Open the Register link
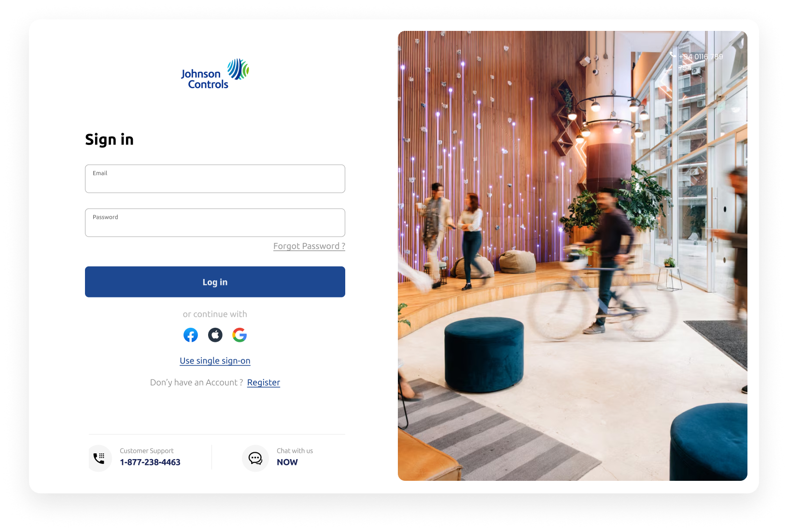Viewport: 788px width, 532px height. pyautogui.click(x=264, y=382)
